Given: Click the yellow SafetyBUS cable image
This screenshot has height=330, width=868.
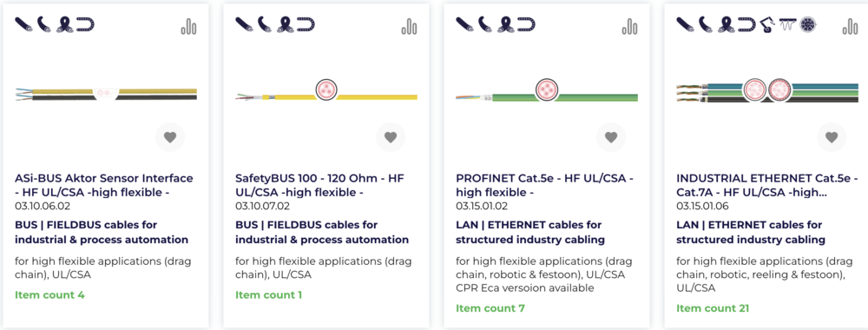Looking at the screenshot, I should coord(326,91).
